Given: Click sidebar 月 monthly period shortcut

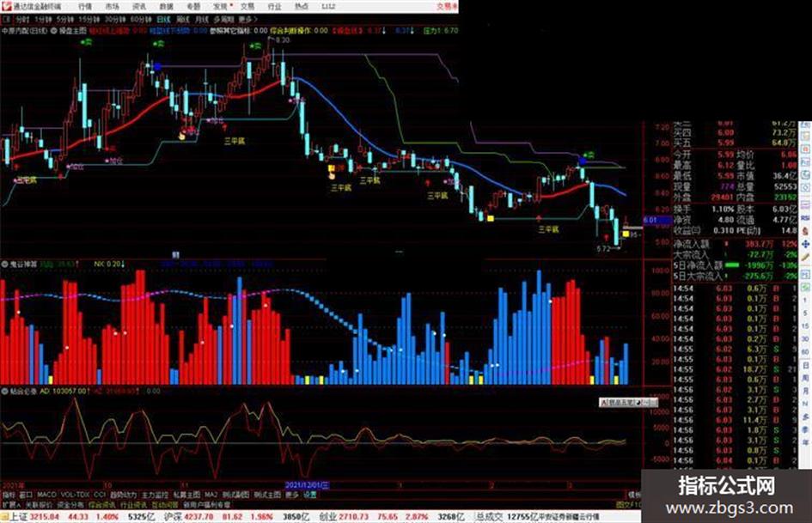Looking at the screenshot, I should (x=805, y=392).
